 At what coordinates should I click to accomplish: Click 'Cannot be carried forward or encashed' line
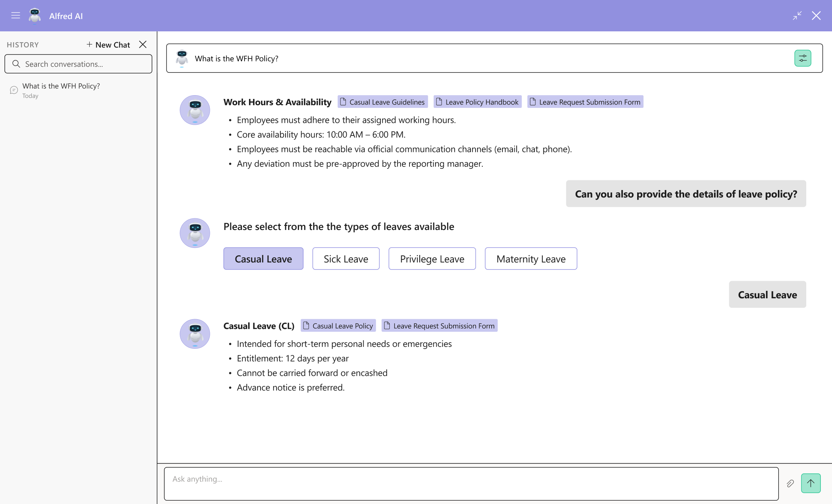click(x=312, y=373)
